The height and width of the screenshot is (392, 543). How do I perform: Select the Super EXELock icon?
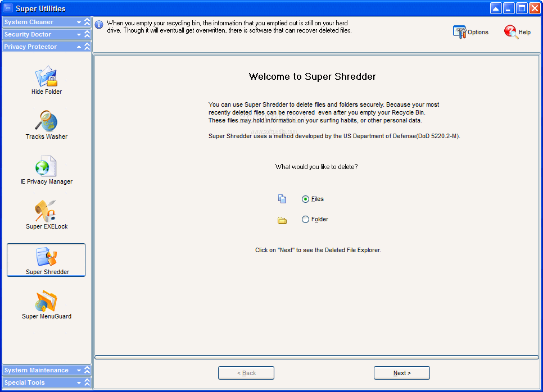[46, 211]
